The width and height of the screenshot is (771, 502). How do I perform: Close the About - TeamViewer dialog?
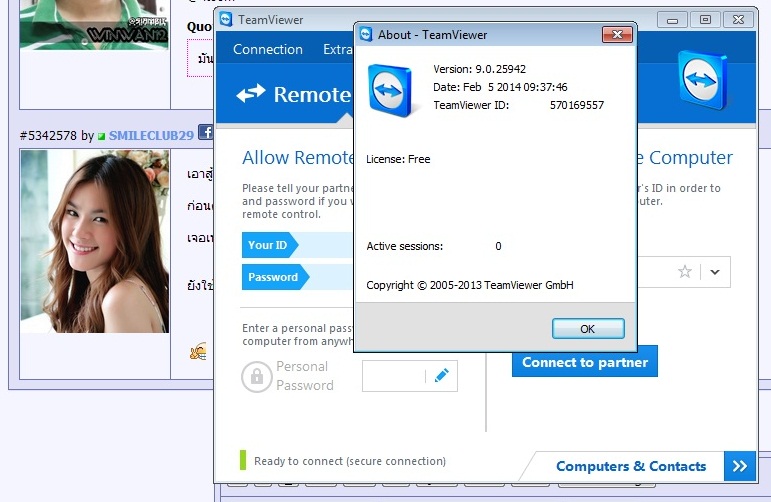[617, 34]
